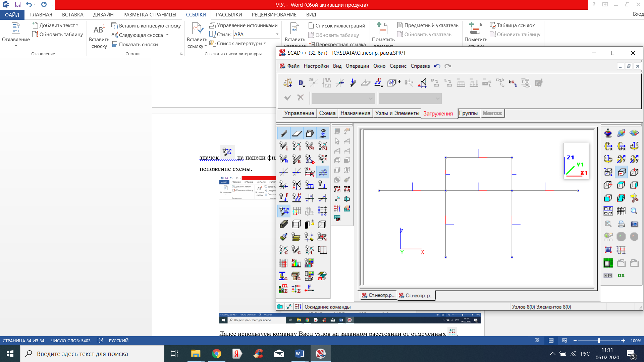Click Список иллюстраций button

(336, 26)
